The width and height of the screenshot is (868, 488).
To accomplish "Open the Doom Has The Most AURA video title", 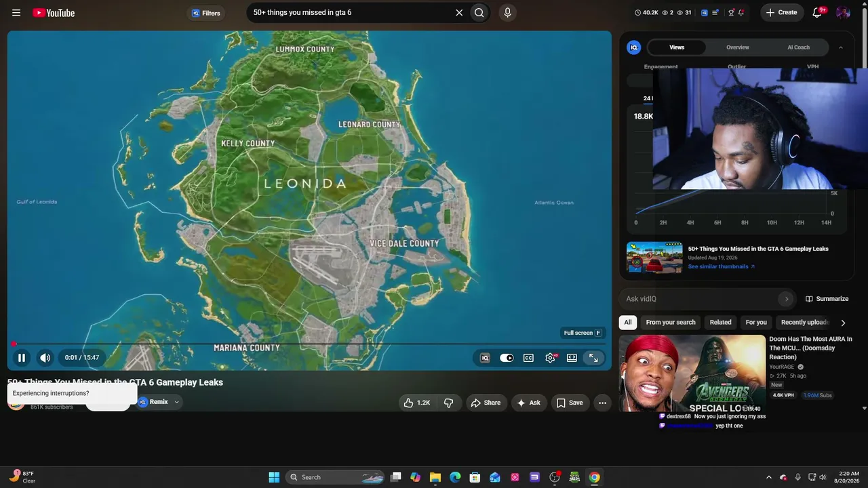I will pyautogui.click(x=811, y=348).
